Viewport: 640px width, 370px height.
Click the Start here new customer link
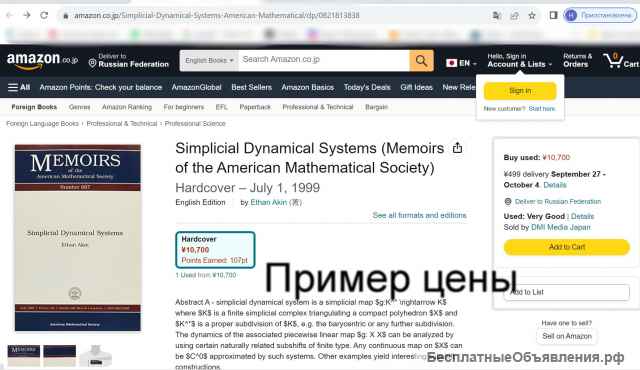pos(542,109)
